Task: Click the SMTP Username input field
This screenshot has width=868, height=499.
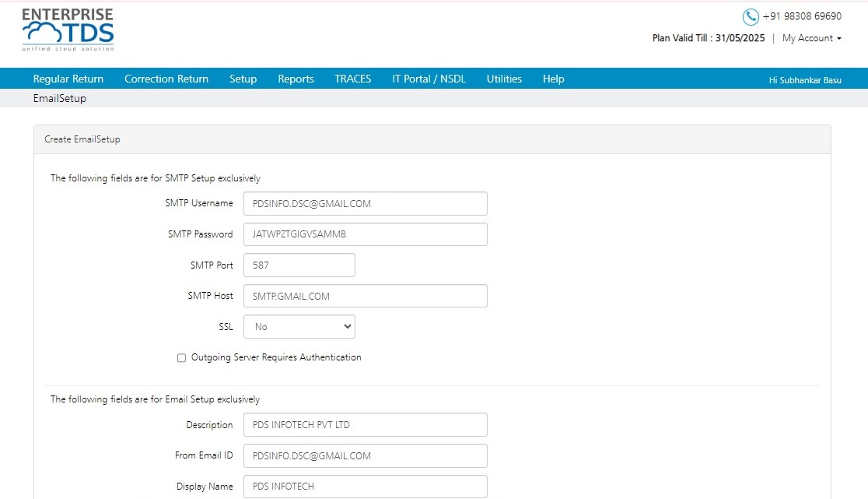Action: point(366,203)
